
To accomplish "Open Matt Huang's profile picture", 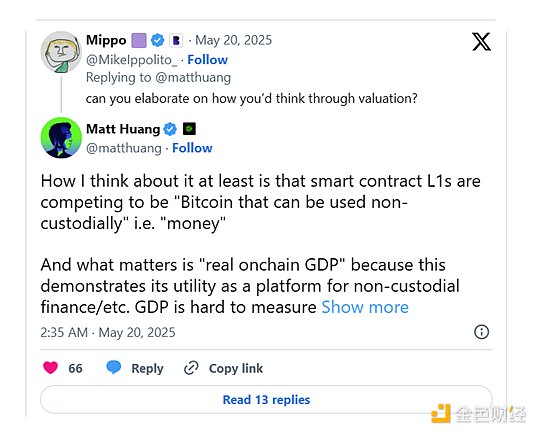I will click(x=61, y=138).
